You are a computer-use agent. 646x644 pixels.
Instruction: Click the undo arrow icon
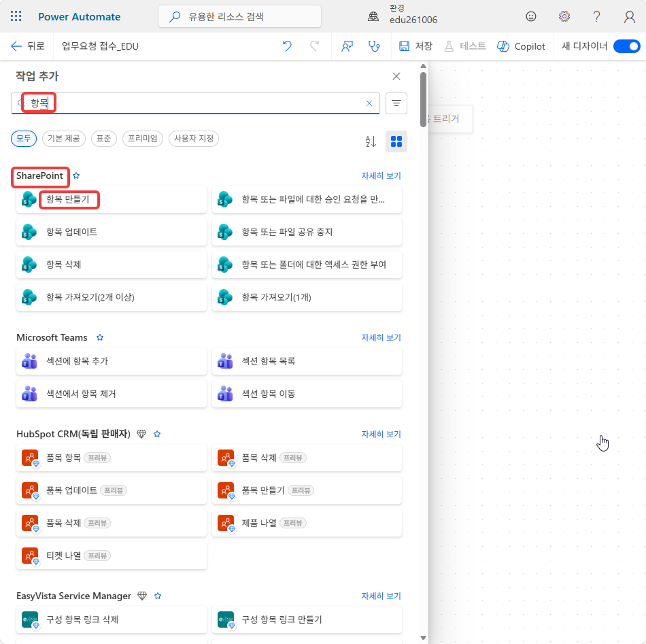[287, 46]
